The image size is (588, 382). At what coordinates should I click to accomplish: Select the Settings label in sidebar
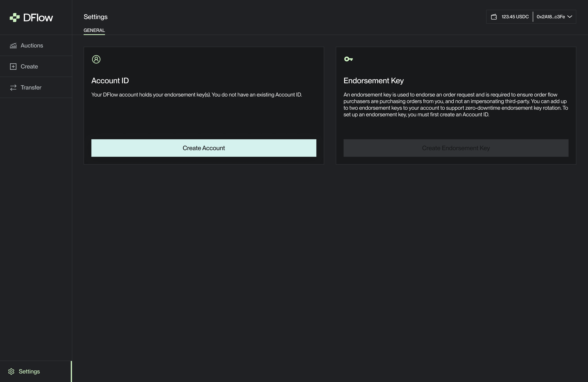coord(29,371)
